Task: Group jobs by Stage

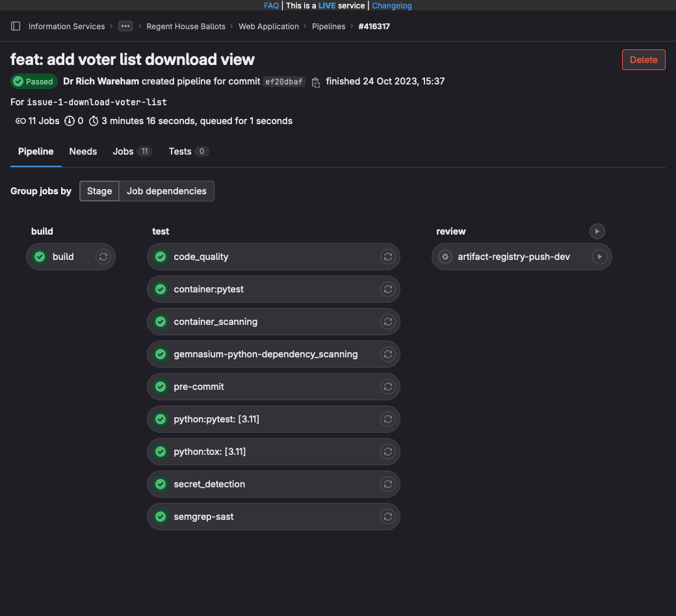Action: 99,191
